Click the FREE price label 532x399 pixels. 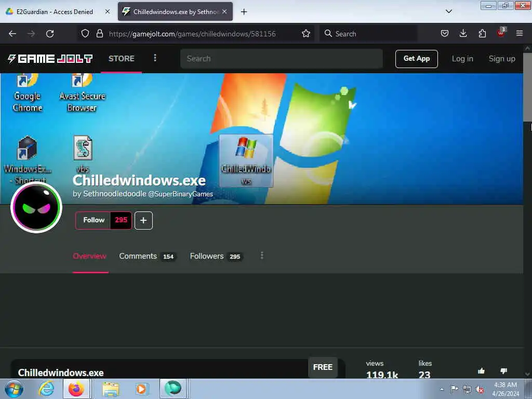click(x=323, y=367)
